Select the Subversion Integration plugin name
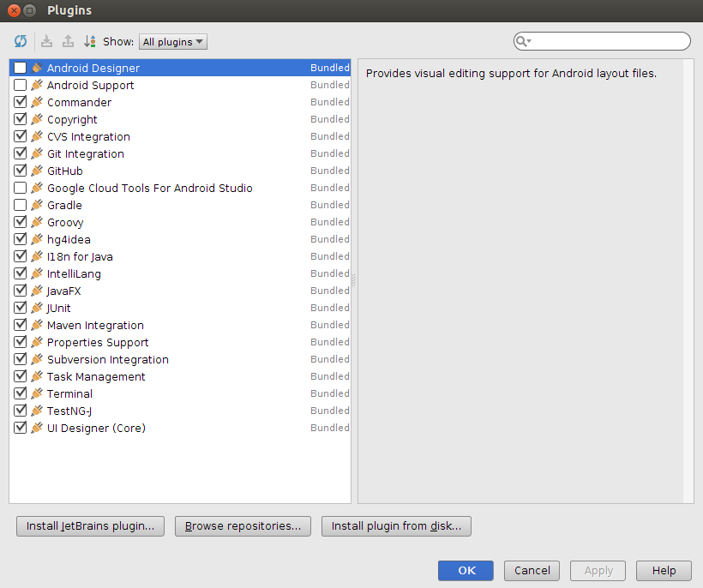This screenshot has height=588, width=703. (108, 359)
